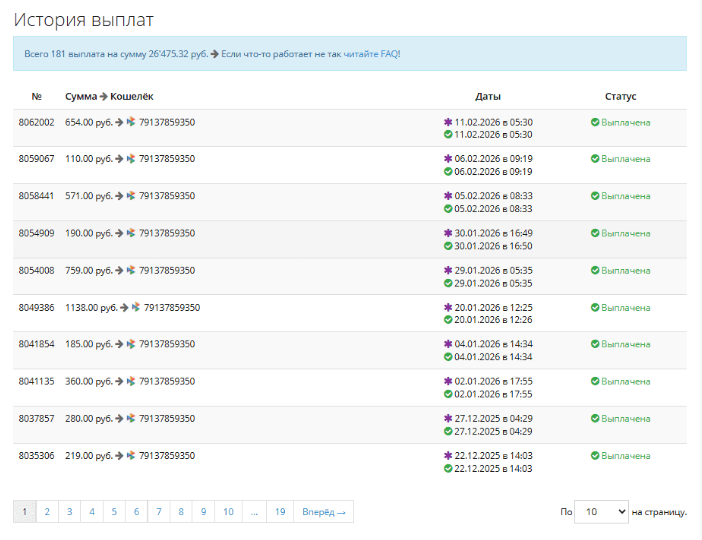The image size is (702, 540).
Task: Click the "Сумма → Кошелёк" column header
Action: [109, 96]
